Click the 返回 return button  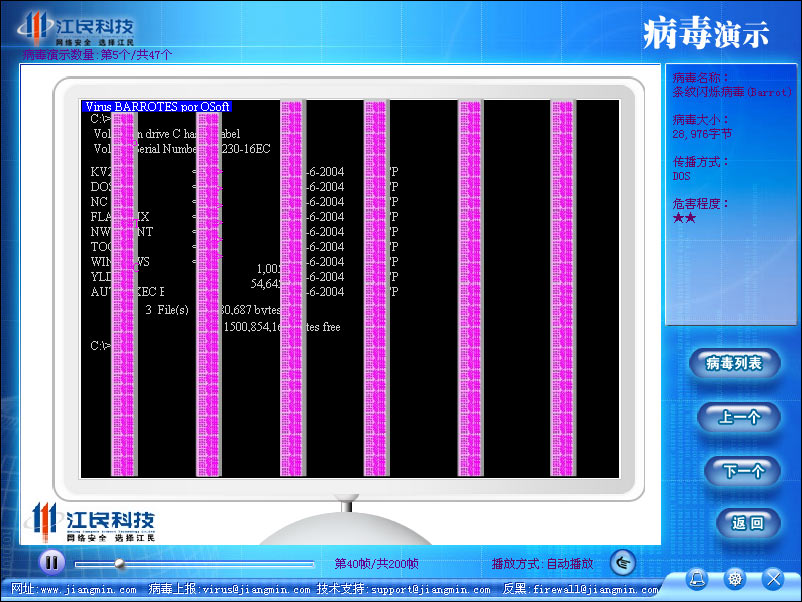[748, 523]
